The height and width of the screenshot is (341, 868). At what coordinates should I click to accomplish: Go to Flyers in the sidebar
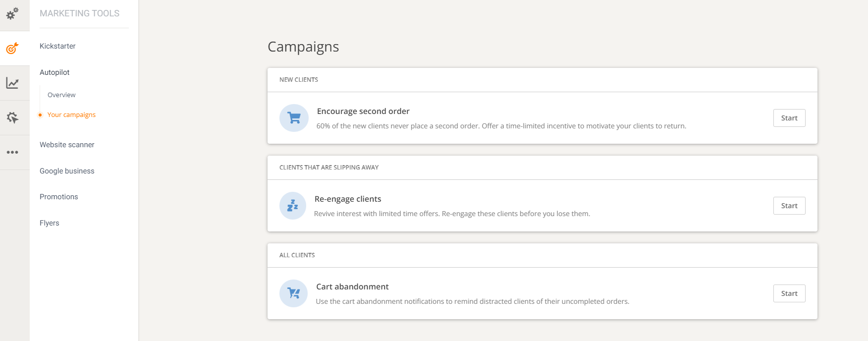pos(50,223)
